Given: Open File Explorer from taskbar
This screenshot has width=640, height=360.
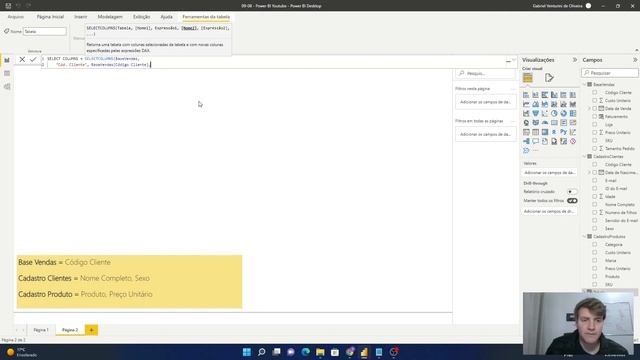Looking at the screenshot, I should 320,352.
